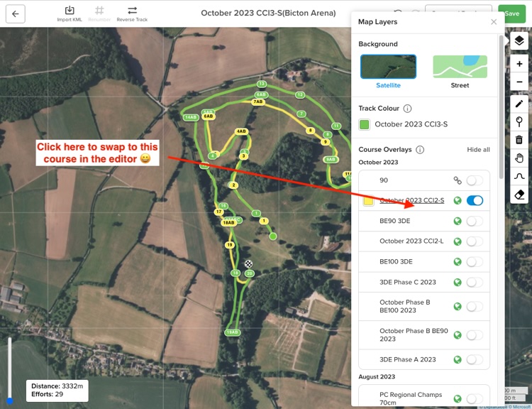Close the Map Layers panel

tap(494, 22)
